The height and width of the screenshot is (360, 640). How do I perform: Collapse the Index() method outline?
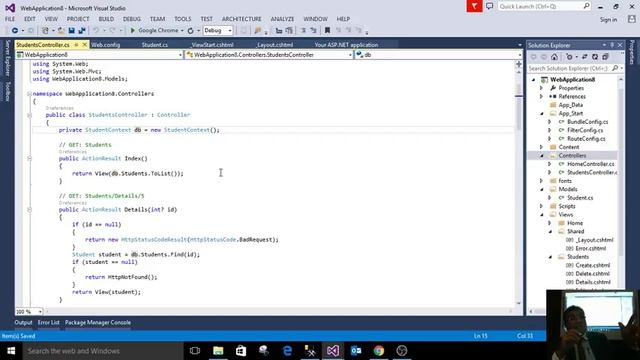[x=29, y=158]
